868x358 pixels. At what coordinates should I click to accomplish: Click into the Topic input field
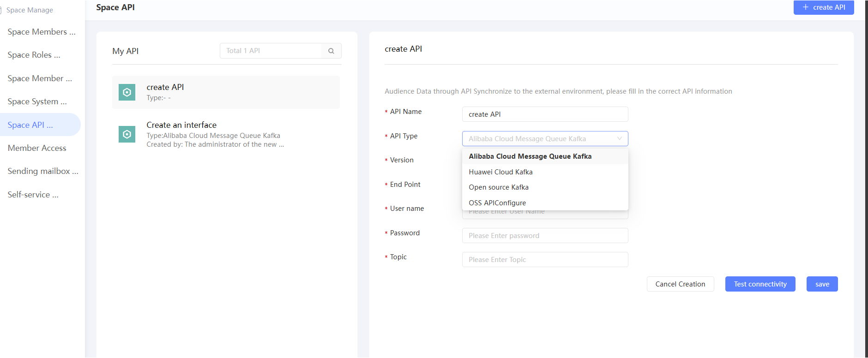545,260
